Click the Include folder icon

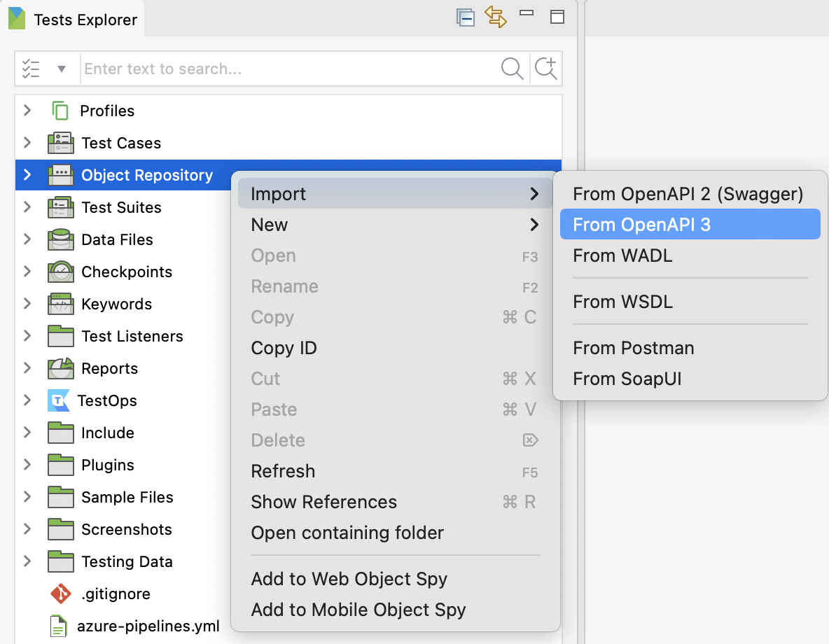tap(61, 433)
